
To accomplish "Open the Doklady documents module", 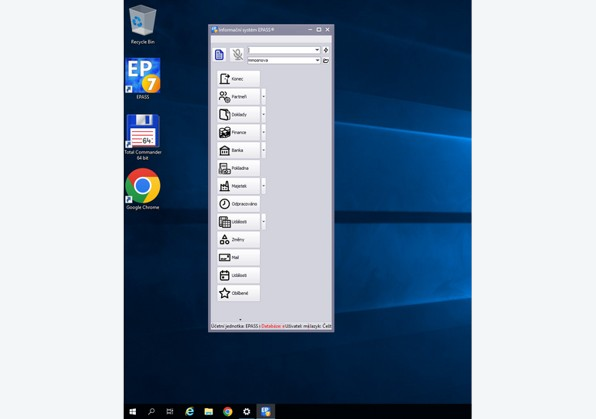I will (238, 114).
